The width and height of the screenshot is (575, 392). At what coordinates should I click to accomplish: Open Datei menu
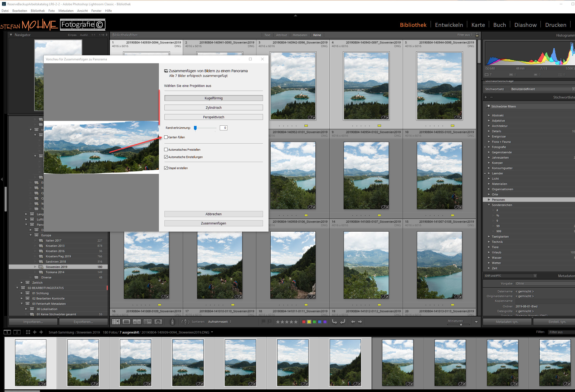coord(5,11)
